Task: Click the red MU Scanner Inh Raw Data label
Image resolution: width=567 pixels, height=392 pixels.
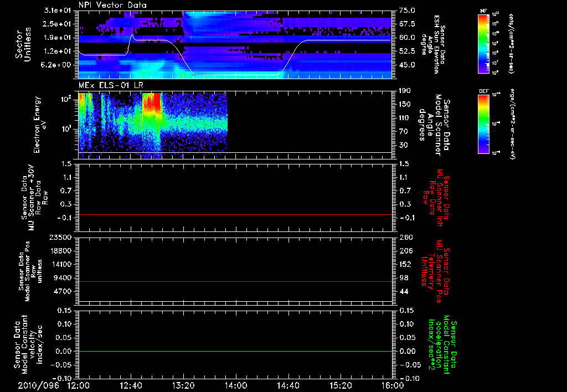Action: click(436, 198)
